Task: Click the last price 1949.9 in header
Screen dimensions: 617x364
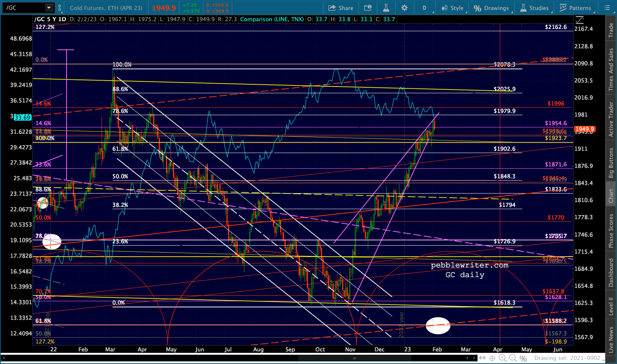Action: pos(164,8)
